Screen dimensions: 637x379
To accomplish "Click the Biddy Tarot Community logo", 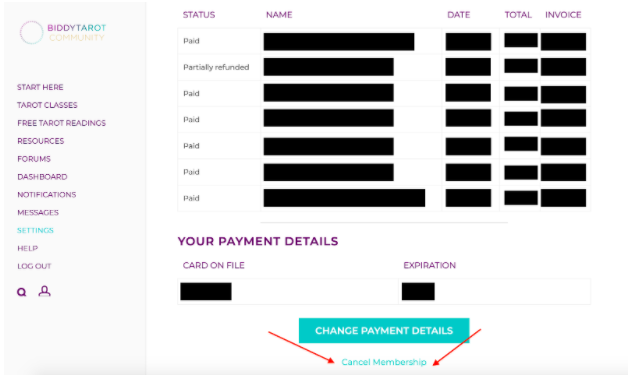I will click(x=63, y=32).
